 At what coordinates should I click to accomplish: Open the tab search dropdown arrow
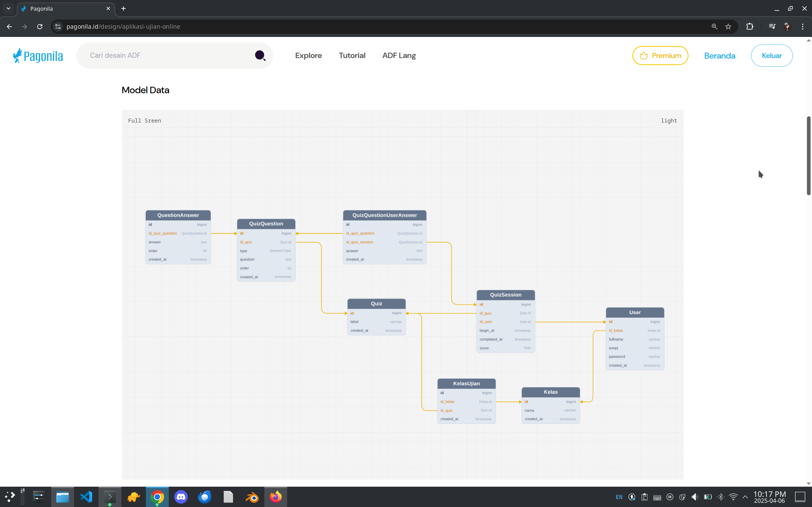click(8, 8)
